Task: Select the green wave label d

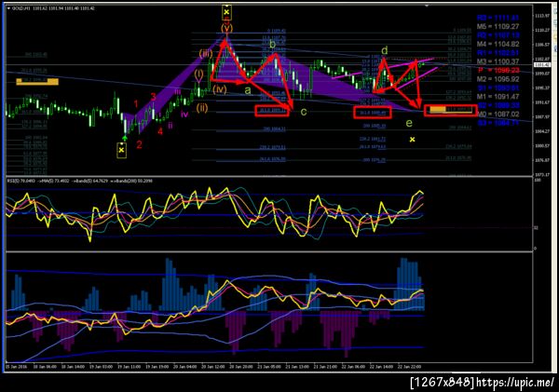Action: [x=384, y=50]
